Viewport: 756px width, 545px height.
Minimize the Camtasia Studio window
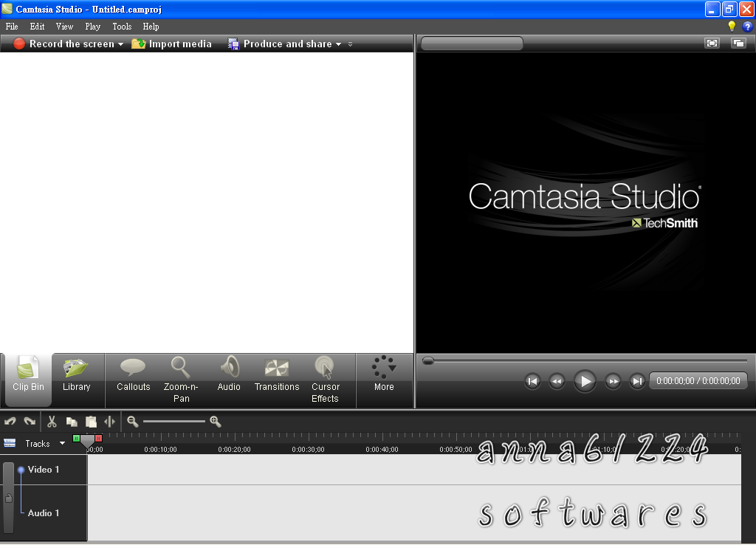(x=712, y=9)
